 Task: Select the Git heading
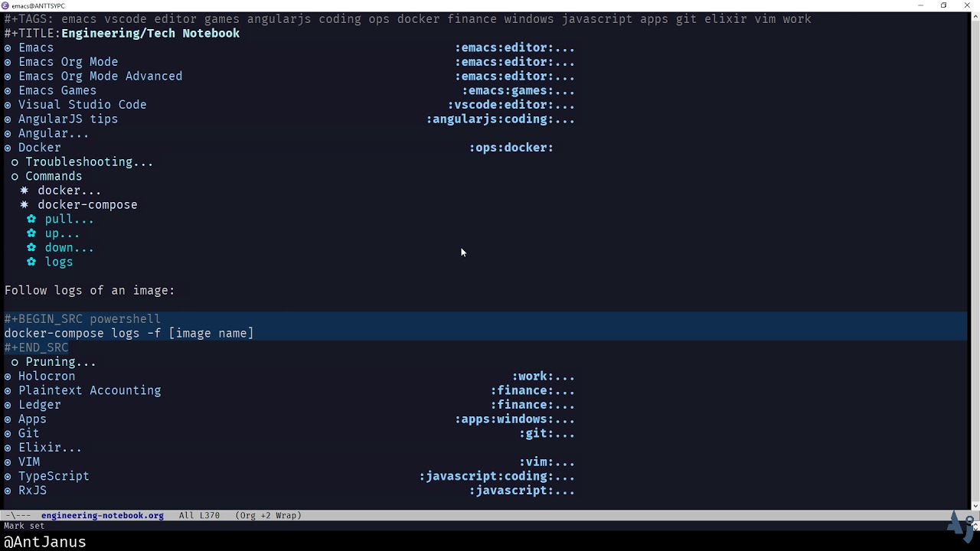click(28, 433)
